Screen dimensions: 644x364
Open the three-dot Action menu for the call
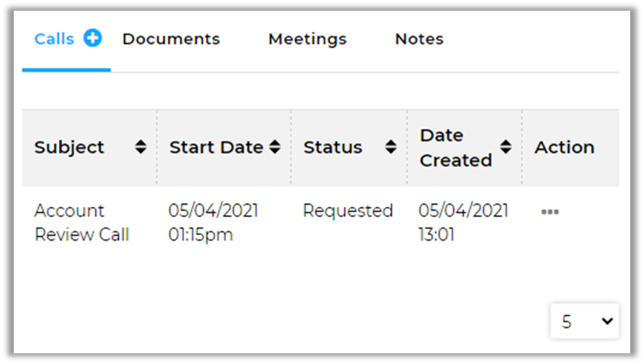(x=550, y=212)
